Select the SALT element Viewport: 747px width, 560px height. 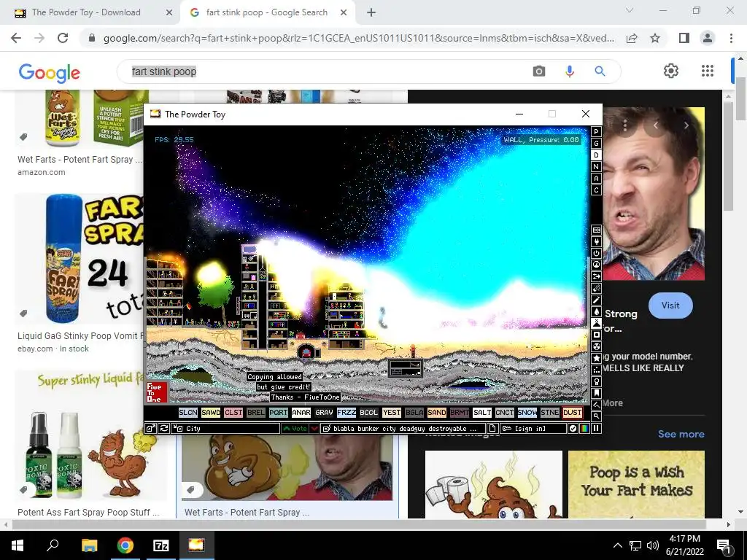pyautogui.click(x=482, y=413)
